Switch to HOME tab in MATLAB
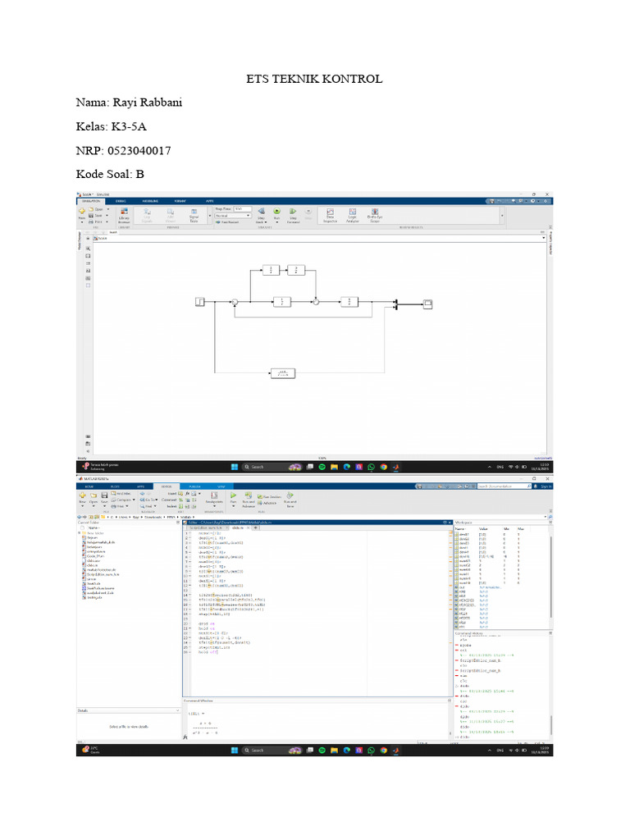The image size is (630, 840). (x=89, y=486)
